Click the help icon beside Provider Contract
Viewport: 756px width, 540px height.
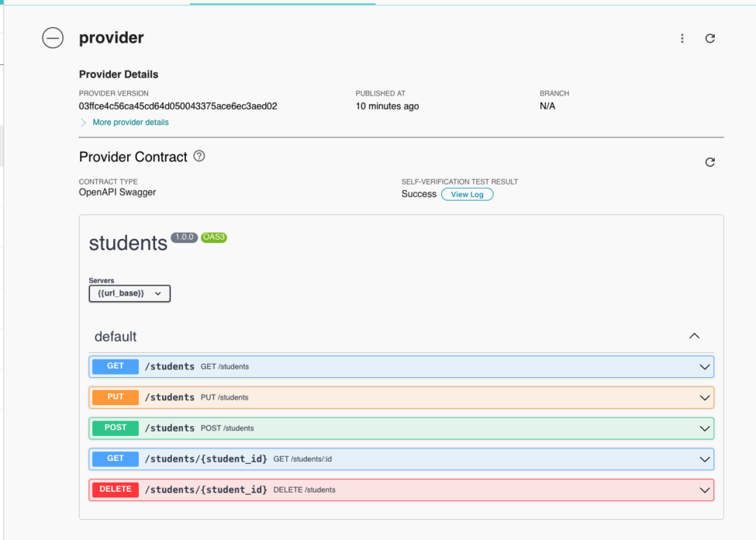tap(199, 156)
